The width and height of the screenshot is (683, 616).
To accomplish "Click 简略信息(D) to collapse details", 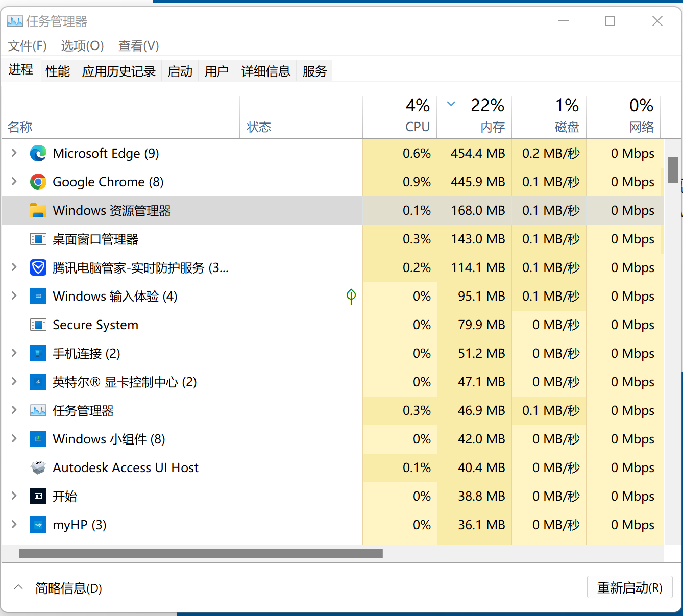I will [68, 588].
